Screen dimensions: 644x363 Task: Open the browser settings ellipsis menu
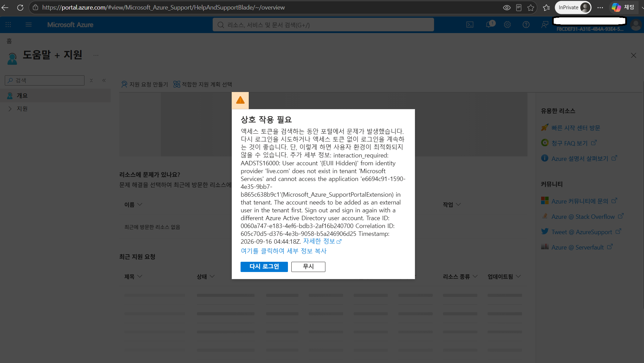[x=600, y=7]
